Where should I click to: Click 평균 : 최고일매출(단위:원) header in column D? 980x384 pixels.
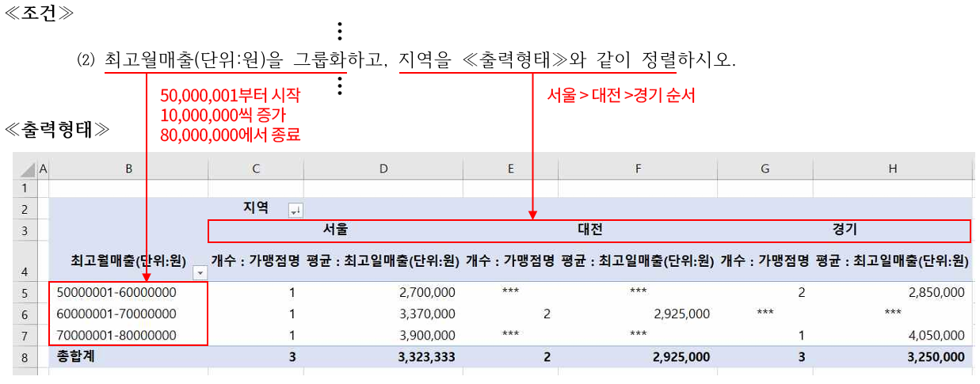pos(383,260)
